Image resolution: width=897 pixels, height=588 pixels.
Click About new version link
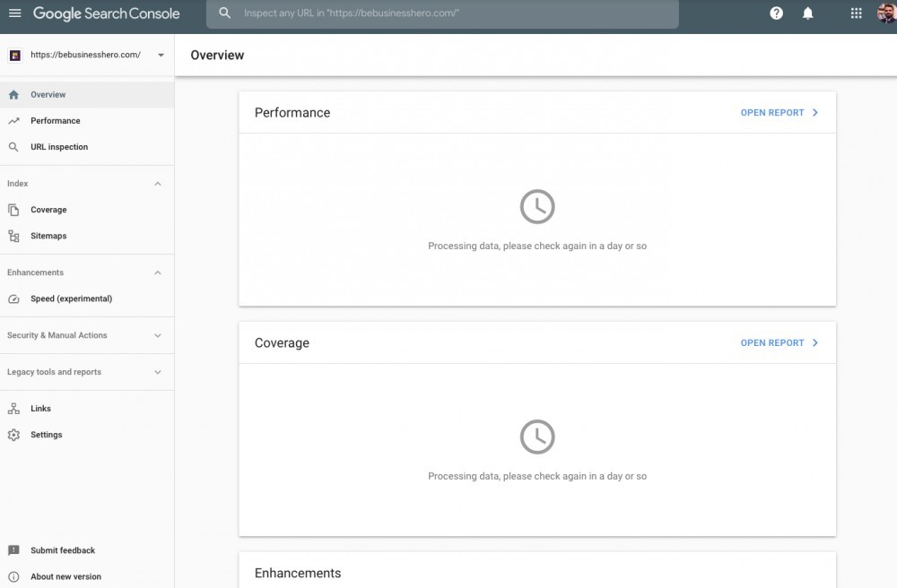pos(65,576)
